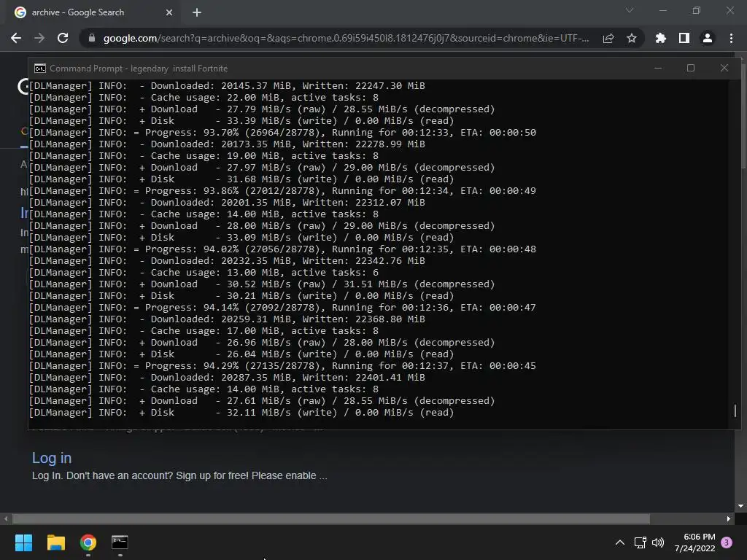Click the Log In. Don't have an account snippet
Image resolution: width=747 pixels, height=560 pixels.
click(x=179, y=475)
